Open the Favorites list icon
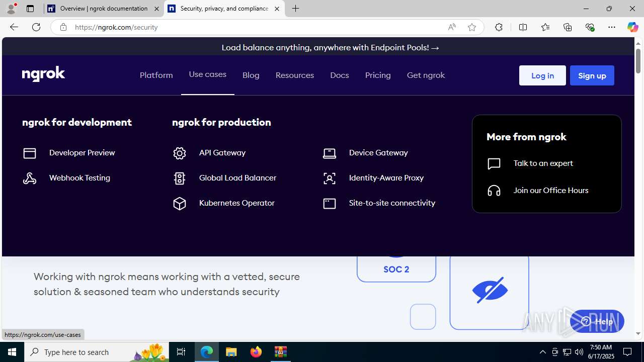The image size is (644, 362). point(545,27)
